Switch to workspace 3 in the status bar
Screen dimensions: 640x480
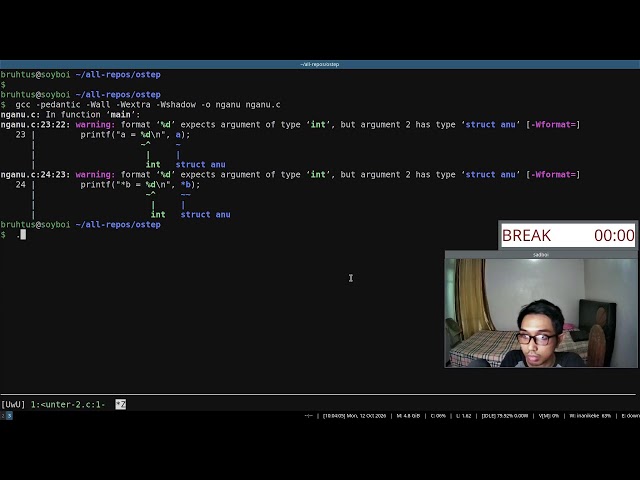coord(9,416)
